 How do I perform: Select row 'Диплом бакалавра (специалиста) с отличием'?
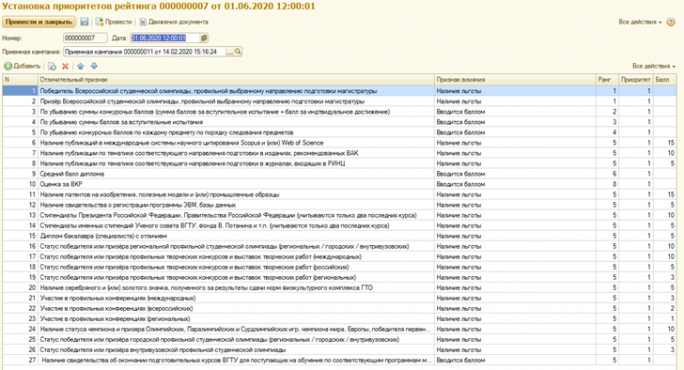pos(339,236)
